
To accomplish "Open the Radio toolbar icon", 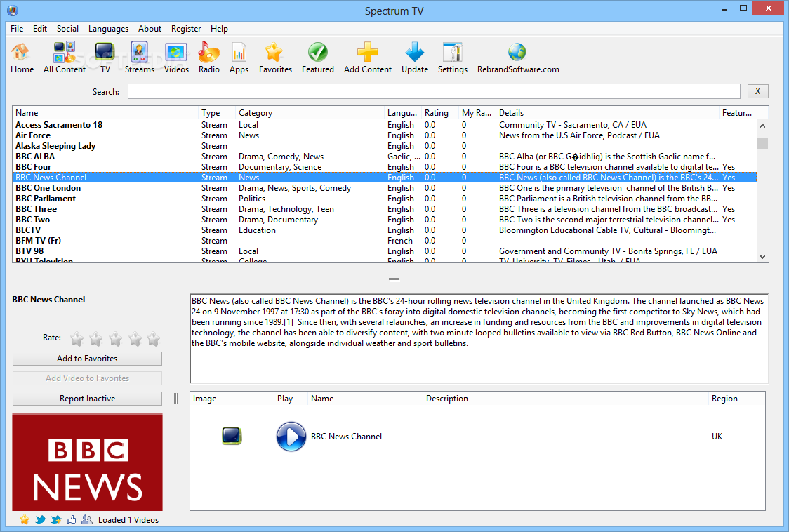I will [x=208, y=53].
